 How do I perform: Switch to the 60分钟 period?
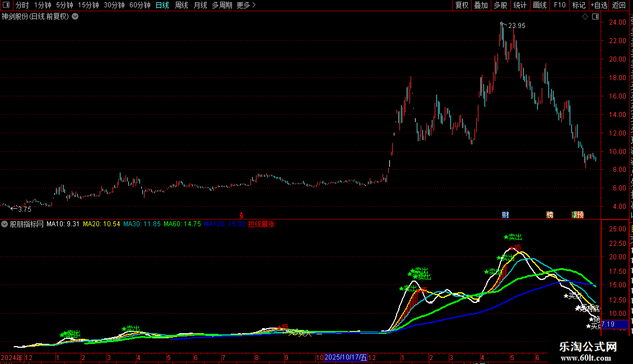pyautogui.click(x=139, y=5)
